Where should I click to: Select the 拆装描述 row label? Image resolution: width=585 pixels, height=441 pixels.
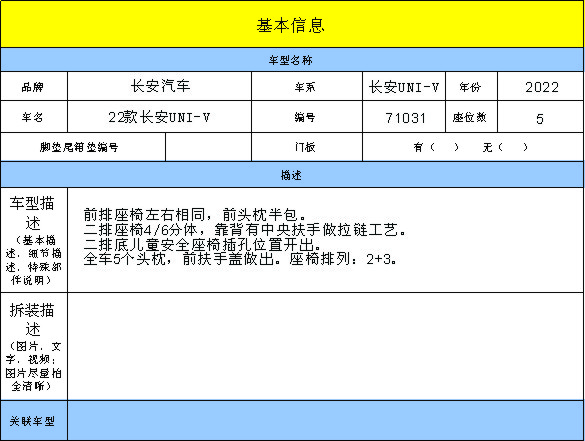[34, 347]
